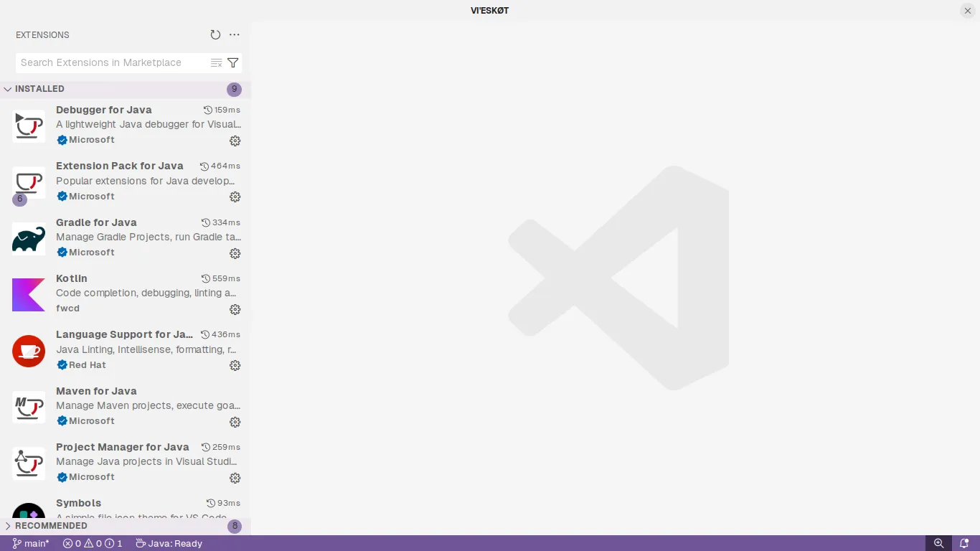Viewport: 980px width, 551px height.
Task: Clear the extensions search results
Action: 216,62
